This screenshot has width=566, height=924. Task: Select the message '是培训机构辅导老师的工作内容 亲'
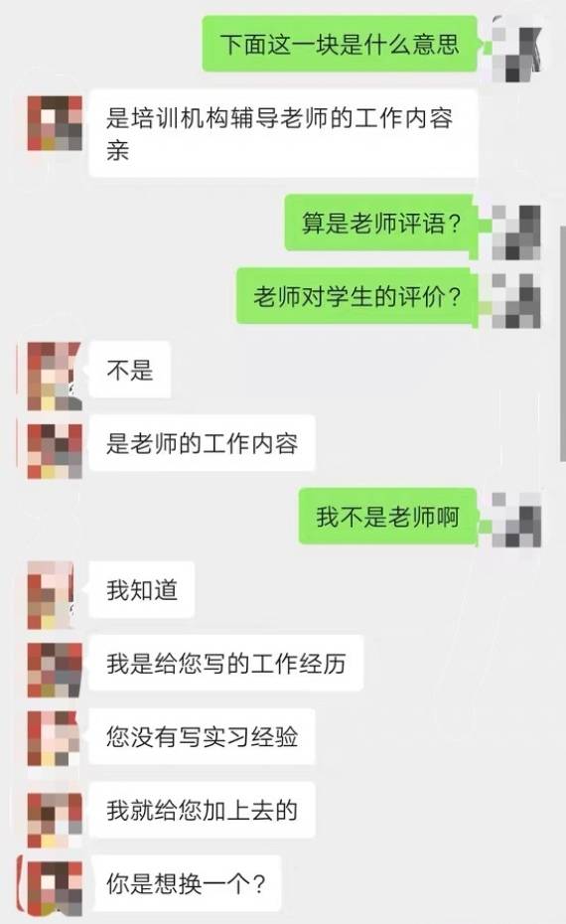(283, 132)
